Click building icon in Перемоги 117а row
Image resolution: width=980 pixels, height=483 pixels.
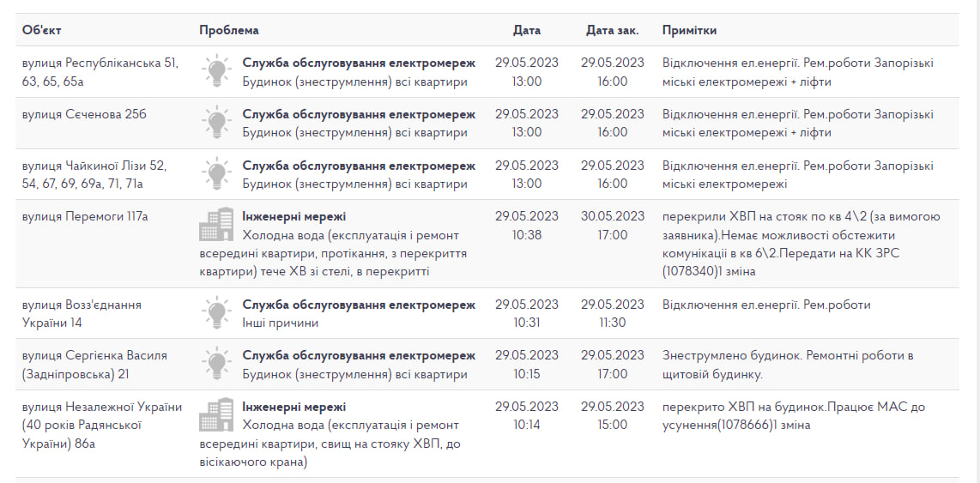click(x=216, y=225)
